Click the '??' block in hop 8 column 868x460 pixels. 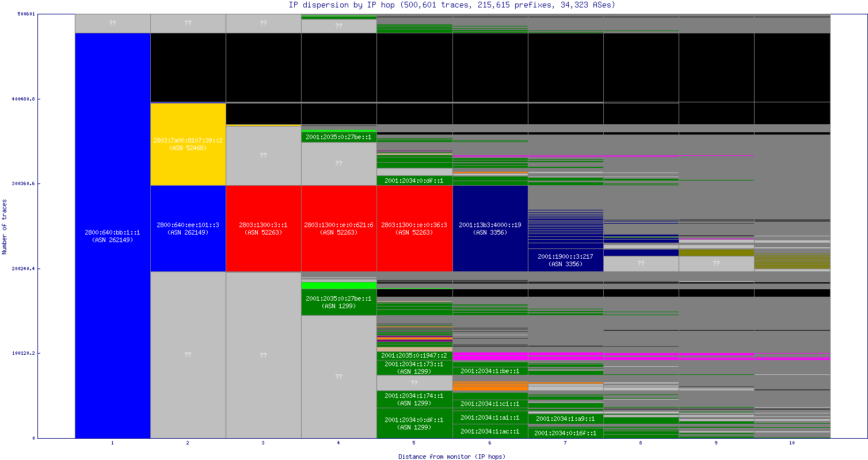pyautogui.click(x=641, y=264)
